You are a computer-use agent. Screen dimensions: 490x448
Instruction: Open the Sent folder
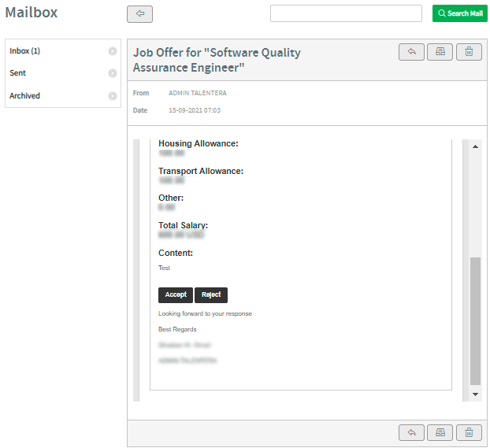point(18,73)
